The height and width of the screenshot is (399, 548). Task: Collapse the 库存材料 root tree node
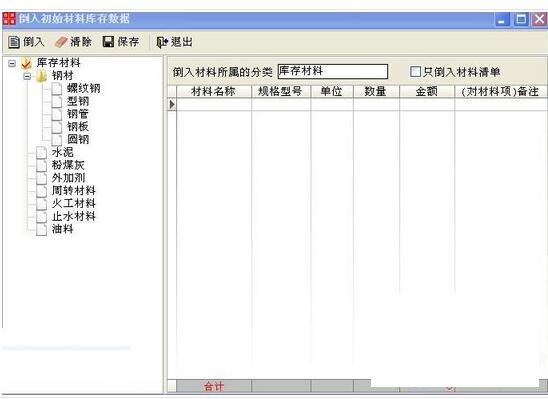12,63
